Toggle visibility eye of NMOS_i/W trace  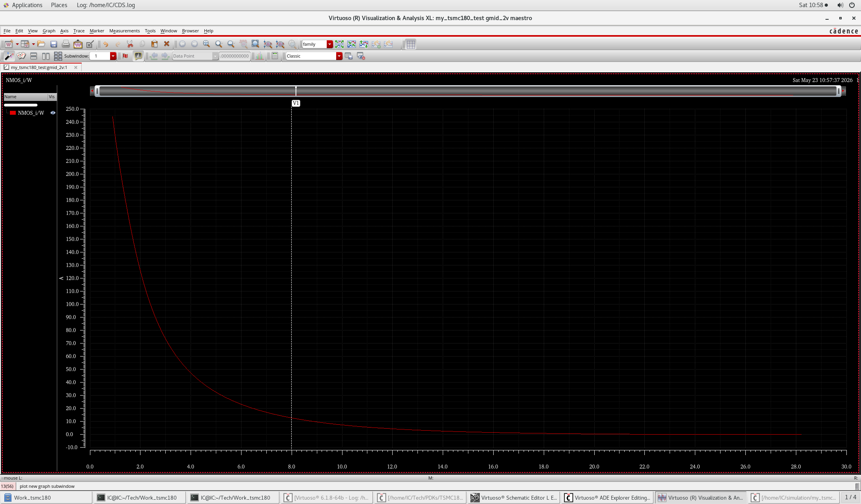53,113
